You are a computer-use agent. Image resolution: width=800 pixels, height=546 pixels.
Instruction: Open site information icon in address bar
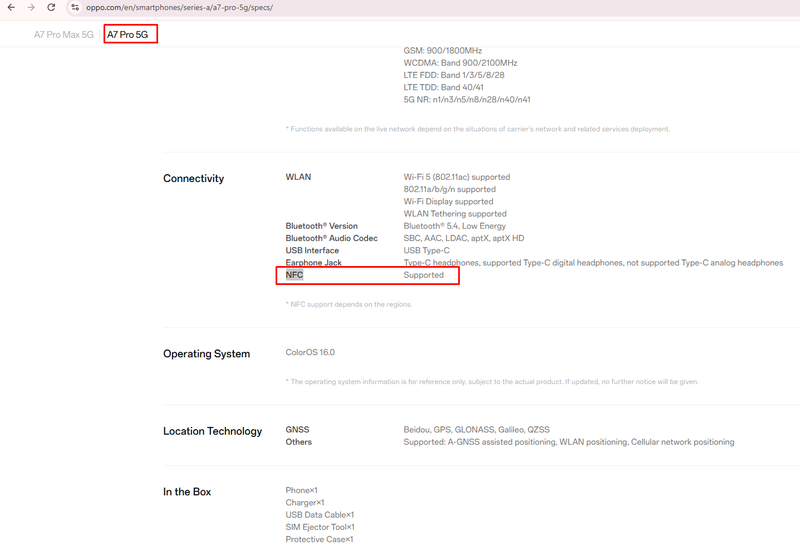pos(75,7)
